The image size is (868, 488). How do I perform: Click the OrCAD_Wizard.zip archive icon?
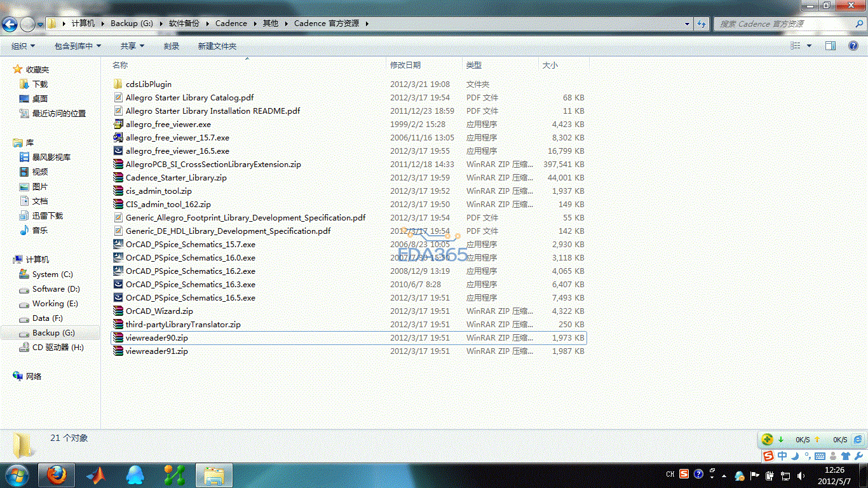118,311
